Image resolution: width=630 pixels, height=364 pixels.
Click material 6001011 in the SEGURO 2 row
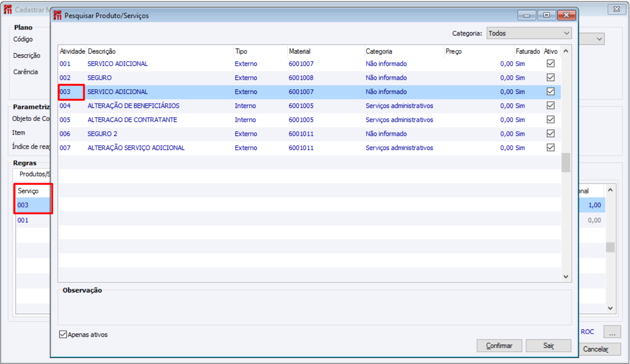301,134
